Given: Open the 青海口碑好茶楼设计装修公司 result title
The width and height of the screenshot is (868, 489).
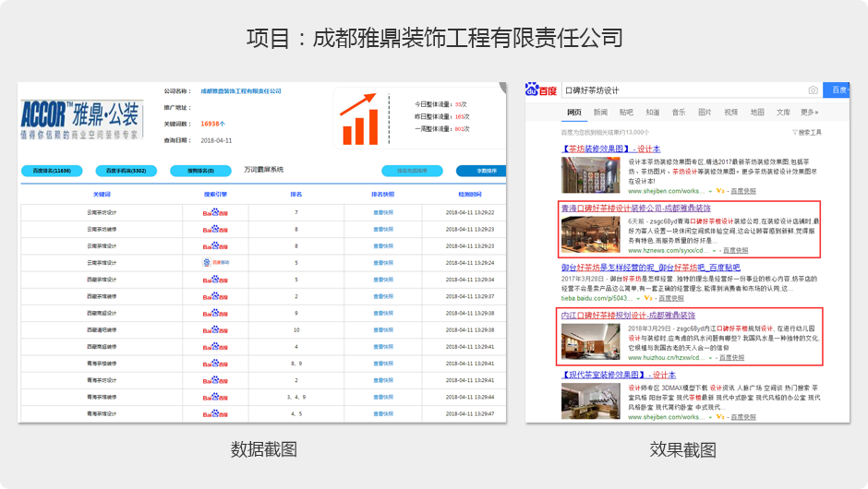Looking at the screenshot, I should 636,208.
